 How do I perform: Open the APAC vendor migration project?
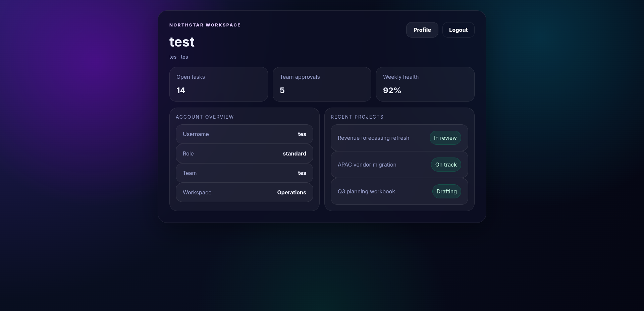367,165
